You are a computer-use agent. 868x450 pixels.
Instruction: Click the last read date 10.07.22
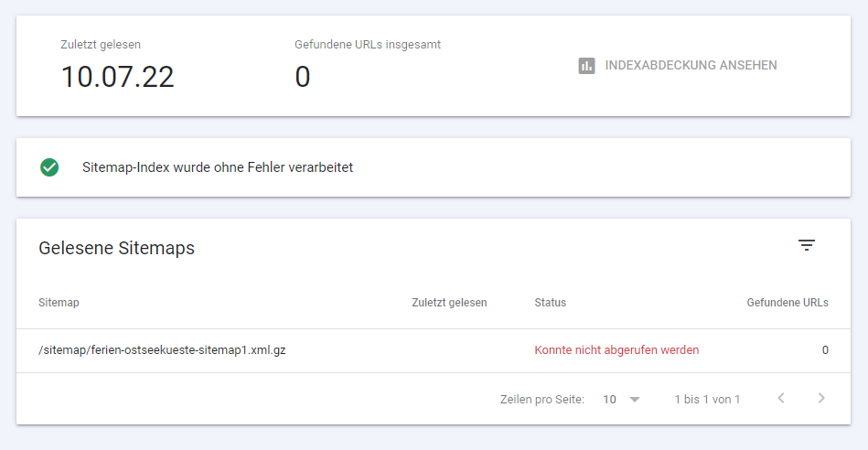pos(117,77)
